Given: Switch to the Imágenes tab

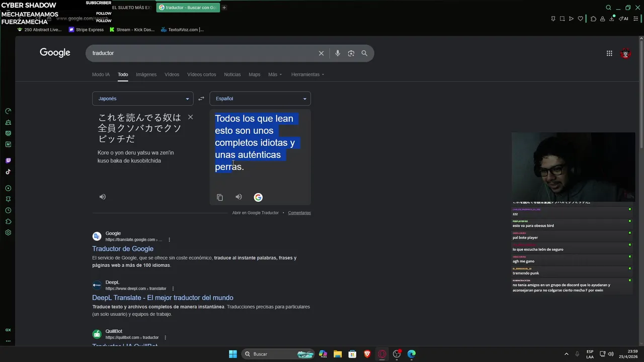Looking at the screenshot, I should click(146, 74).
